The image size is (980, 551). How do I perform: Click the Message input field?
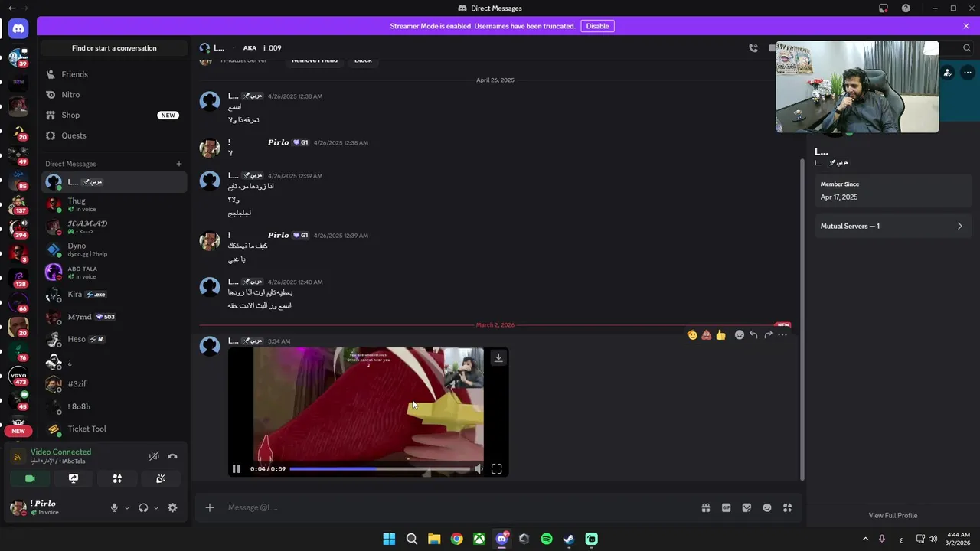point(459,507)
